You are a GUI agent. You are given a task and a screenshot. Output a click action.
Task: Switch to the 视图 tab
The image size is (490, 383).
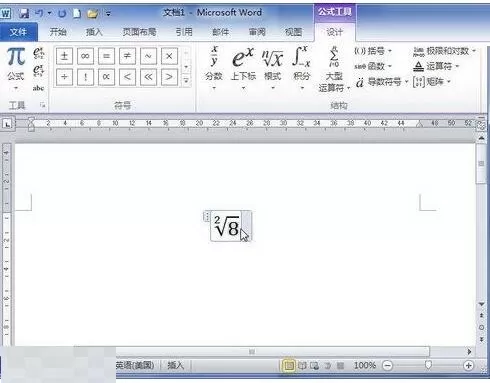pyautogui.click(x=293, y=32)
